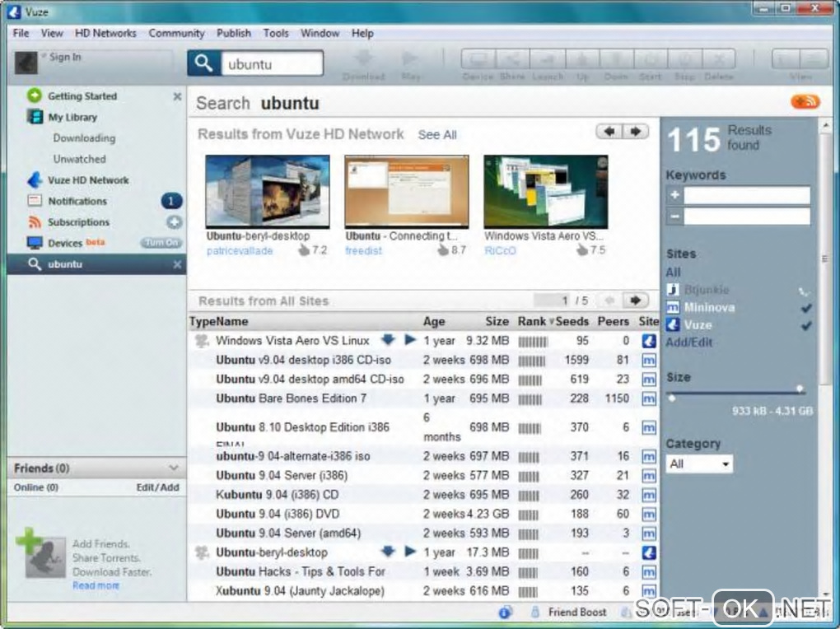This screenshot has height=629, width=840.
Task: Play Windows Vista Aero VS Linux
Action: click(410, 339)
